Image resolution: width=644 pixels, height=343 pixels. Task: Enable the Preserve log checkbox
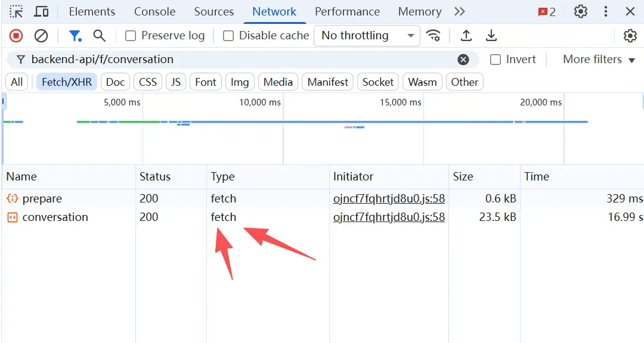tap(131, 36)
